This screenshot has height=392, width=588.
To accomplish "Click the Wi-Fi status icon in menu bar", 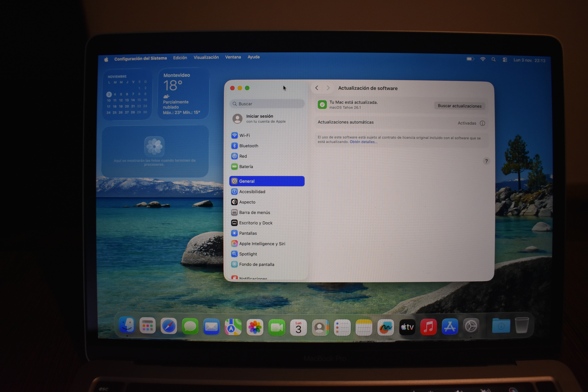I will click(x=483, y=59).
